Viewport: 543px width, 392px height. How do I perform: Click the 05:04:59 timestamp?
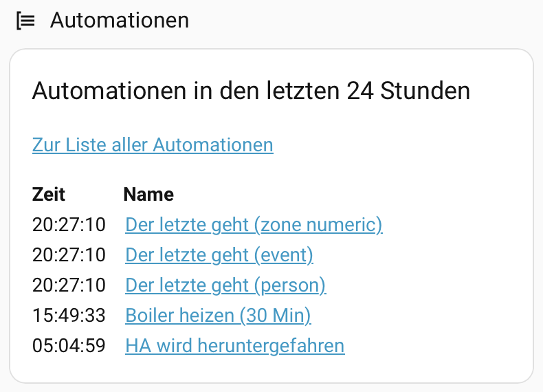coord(69,345)
